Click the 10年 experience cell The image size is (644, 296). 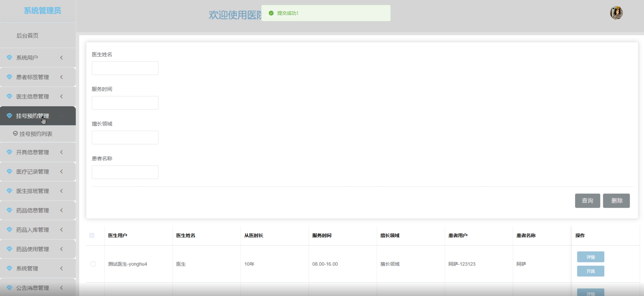click(x=249, y=264)
